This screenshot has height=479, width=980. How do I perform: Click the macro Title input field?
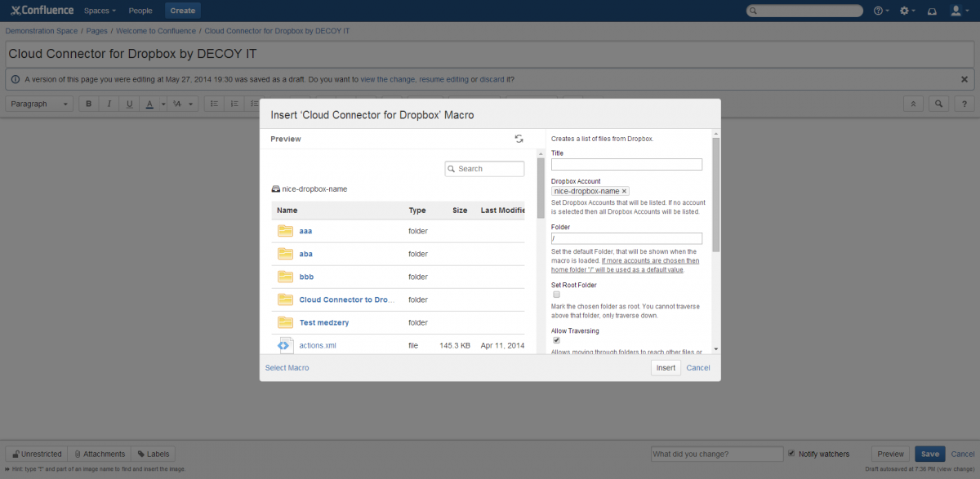pos(627,164)
